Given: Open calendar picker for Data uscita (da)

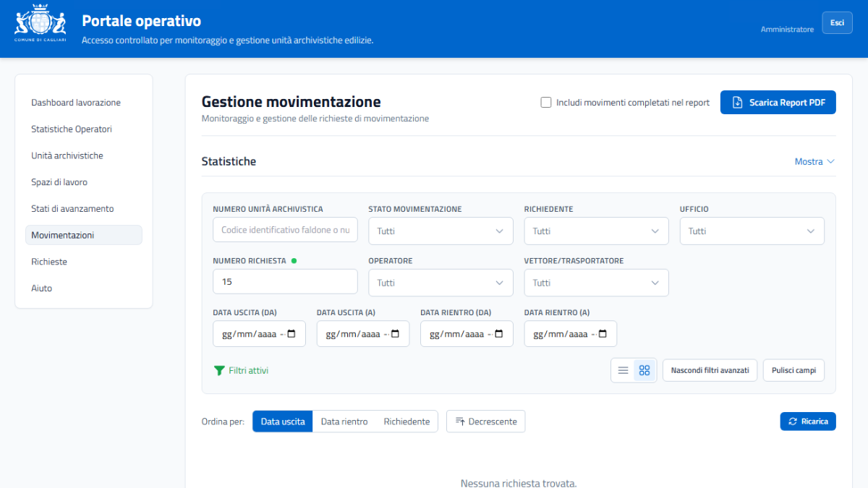Looking at the screenshot, I should click(292, 334).
